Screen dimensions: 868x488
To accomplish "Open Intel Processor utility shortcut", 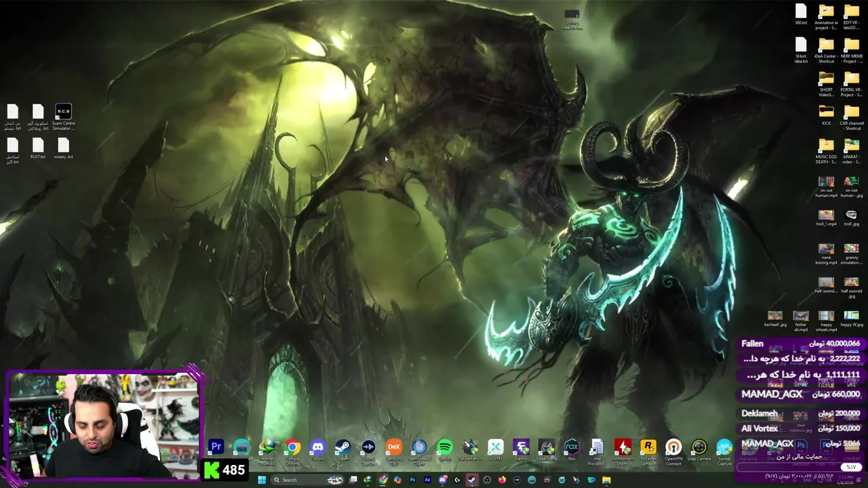I will (x=597, y=451).
